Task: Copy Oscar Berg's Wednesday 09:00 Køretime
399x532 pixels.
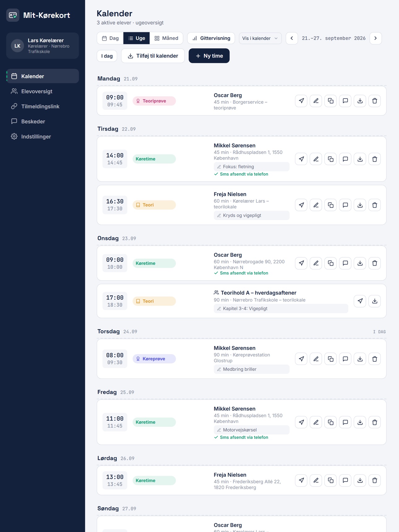Action: pyautogui.click(x=330, y=263)
